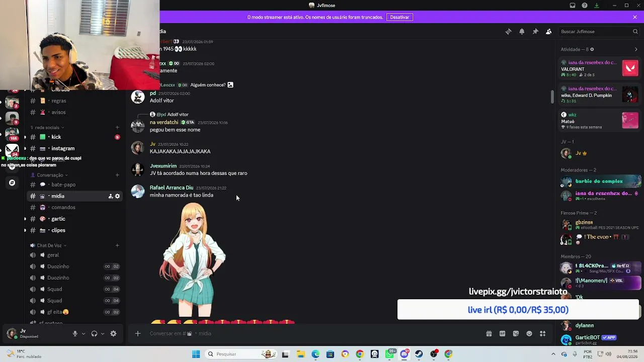Open Steam from the taskbar
644x362 pixels.
(x=419, y=354)
